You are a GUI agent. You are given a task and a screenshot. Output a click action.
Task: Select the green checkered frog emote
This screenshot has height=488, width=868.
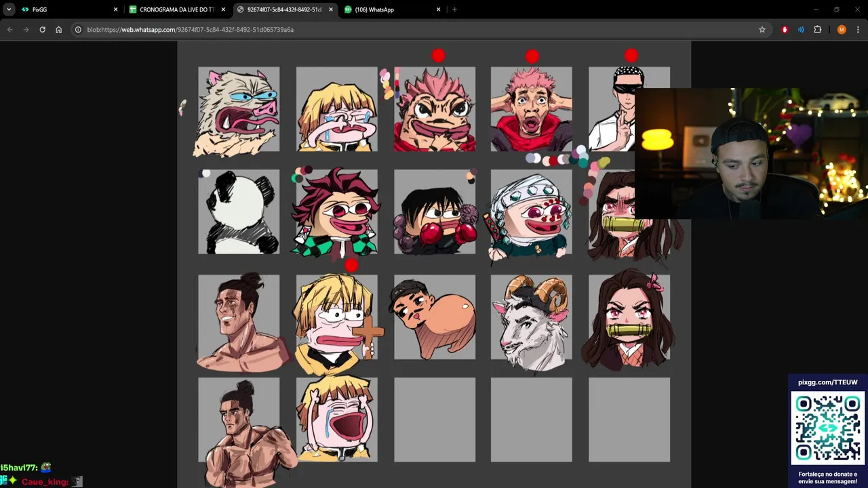coord(336,212)
